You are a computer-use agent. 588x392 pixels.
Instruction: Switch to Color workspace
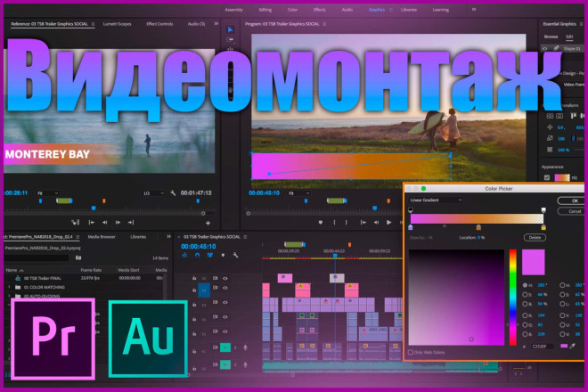[292, 10]
